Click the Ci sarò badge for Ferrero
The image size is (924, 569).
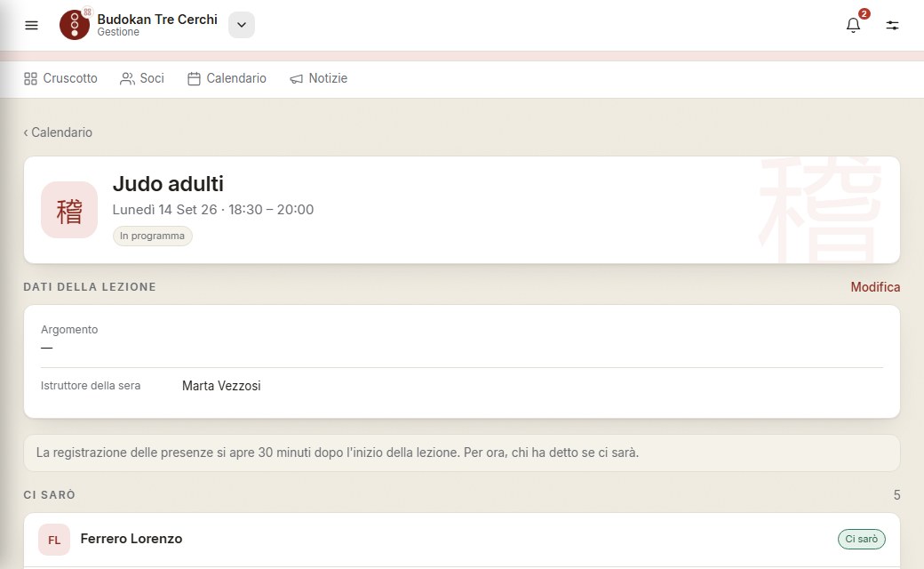861,539
